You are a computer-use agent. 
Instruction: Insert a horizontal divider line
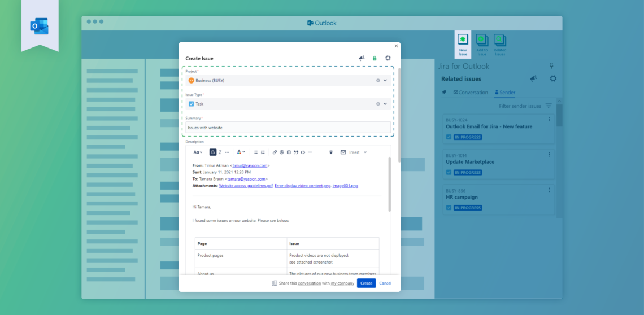tap(310, 152)
